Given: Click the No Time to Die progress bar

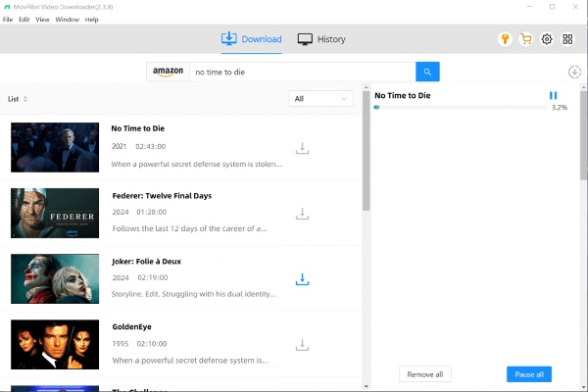Looking at the screenshot, I should point(461,107).
